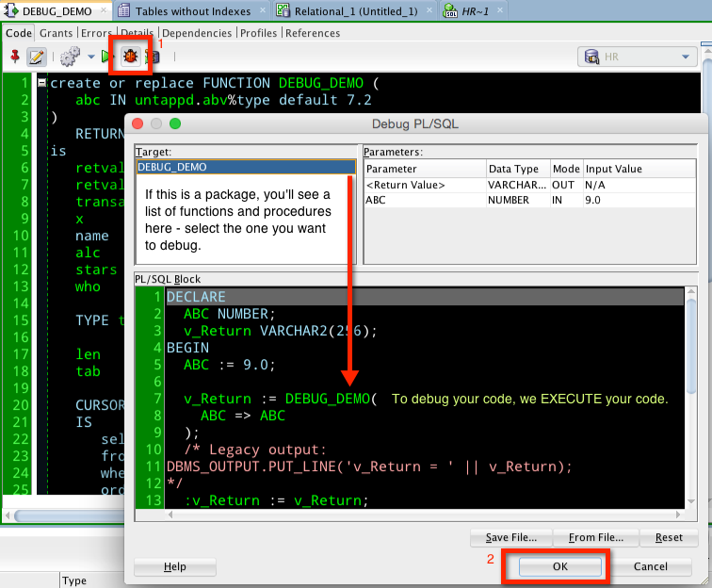The height and width of the screenshot is (588, 712).
Task: Click the Parameter column header
Action: click(x=425, y=169)
